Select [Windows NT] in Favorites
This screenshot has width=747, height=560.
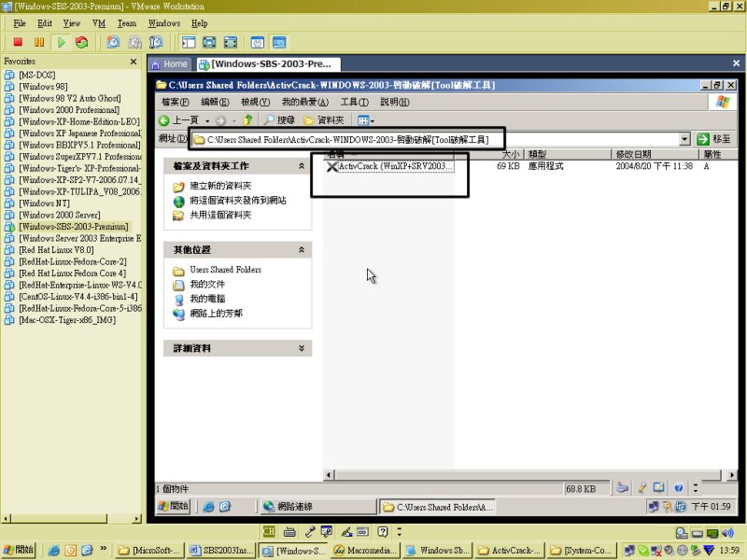coord(44,203)
